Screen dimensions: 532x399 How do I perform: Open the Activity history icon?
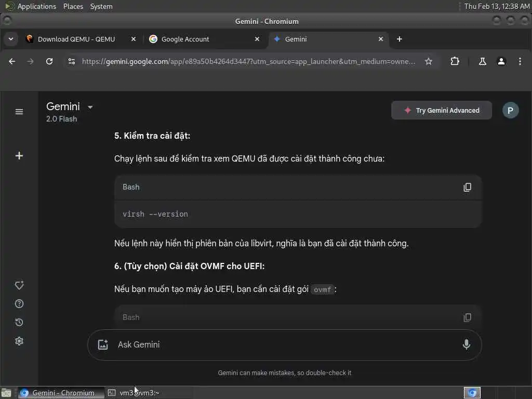19,322
